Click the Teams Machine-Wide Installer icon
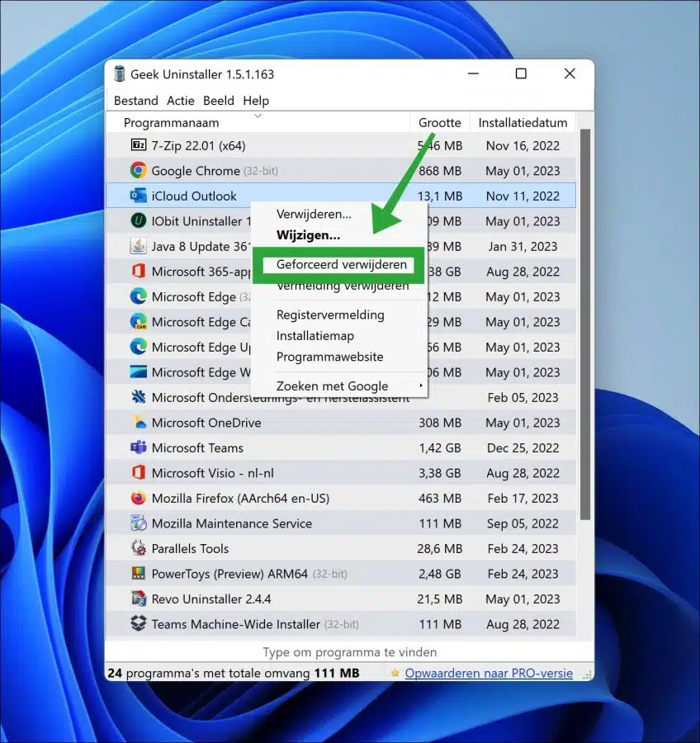 click(x=139, y=623)
